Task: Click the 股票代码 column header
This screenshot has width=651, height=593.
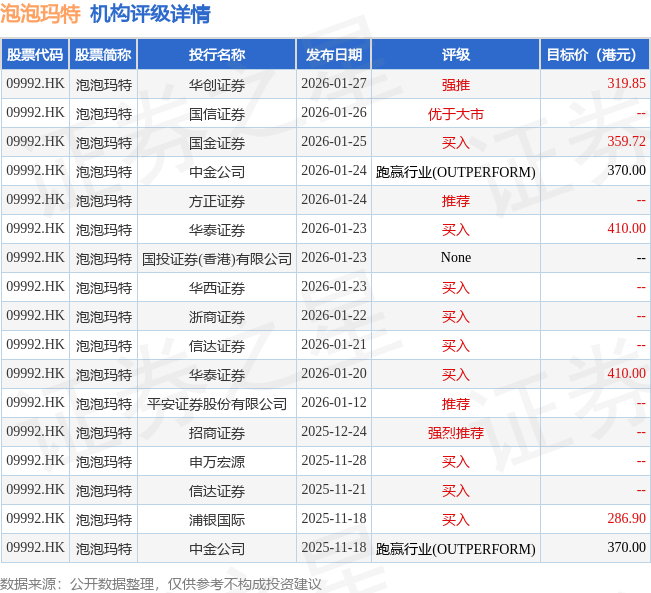Action: [35, 54]
